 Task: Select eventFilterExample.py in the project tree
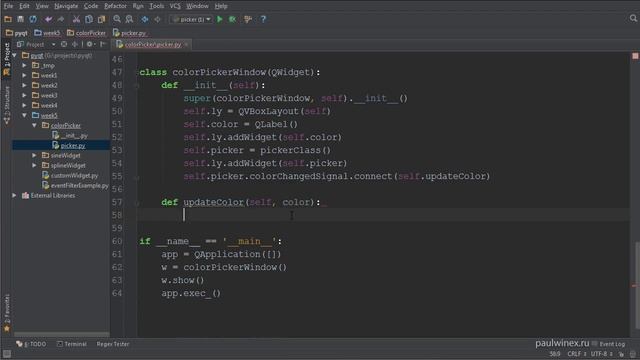76,185
